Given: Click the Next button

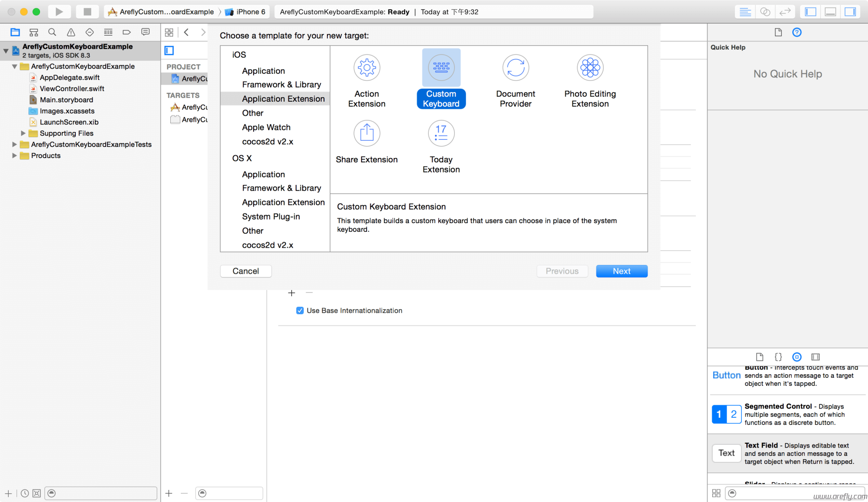Looking at the screenshot, I should tap(621, 271).
